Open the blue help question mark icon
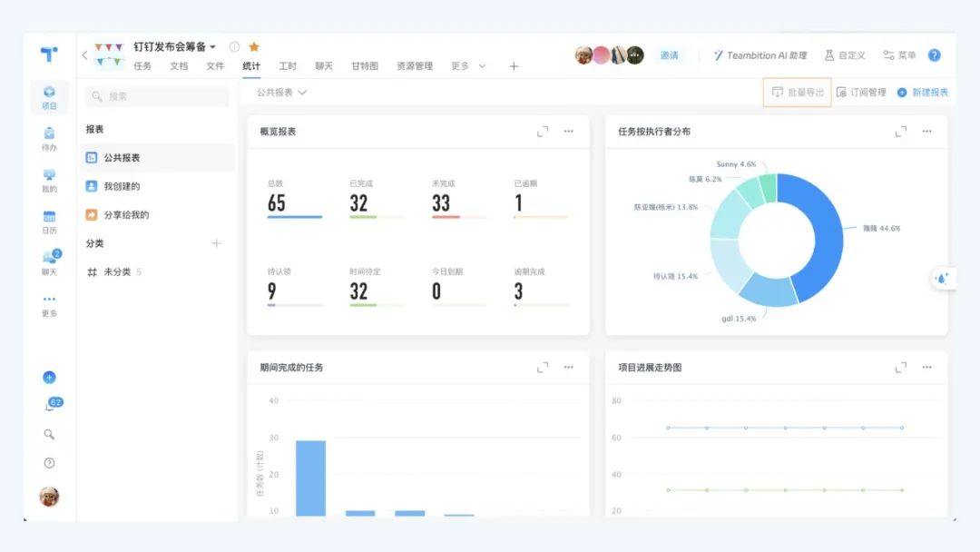The width and height of the screenshot is (980, 552). pos(934,55)
